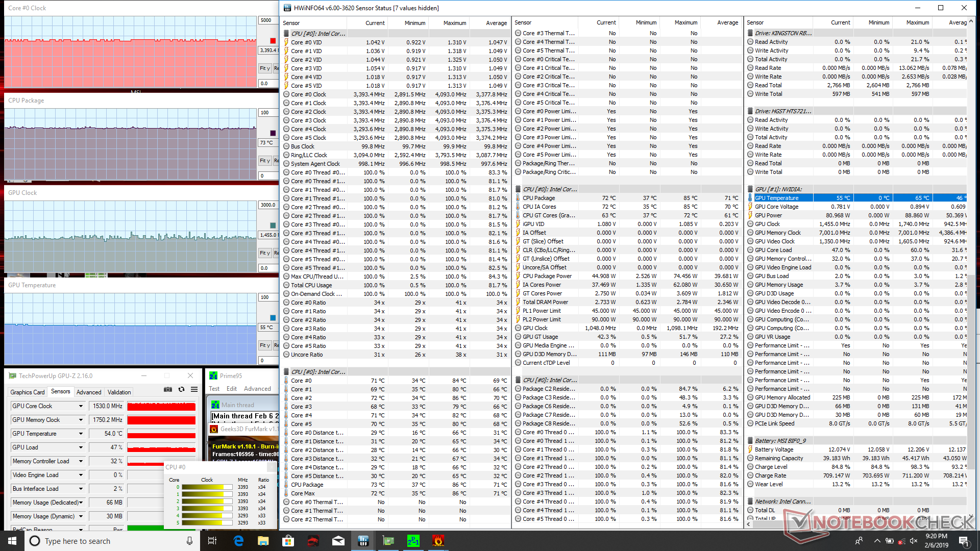
Task: Open the Prime95 Advanced menu
Action: click(257, 389)
